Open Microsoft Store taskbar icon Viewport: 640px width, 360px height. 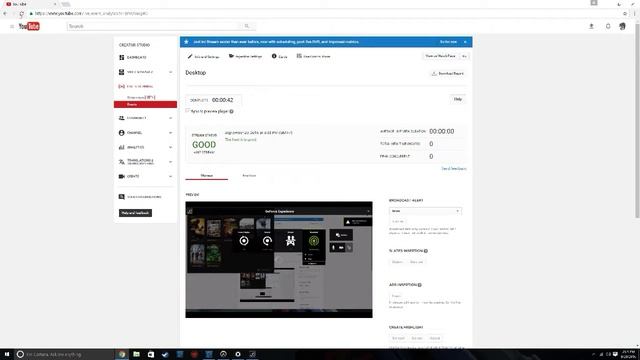(151, 354)
